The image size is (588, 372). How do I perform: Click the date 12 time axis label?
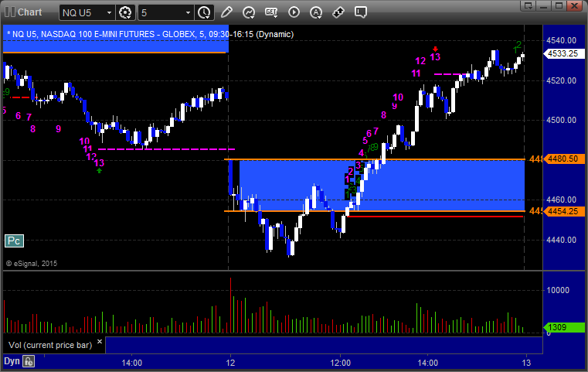tap(230, 363)
